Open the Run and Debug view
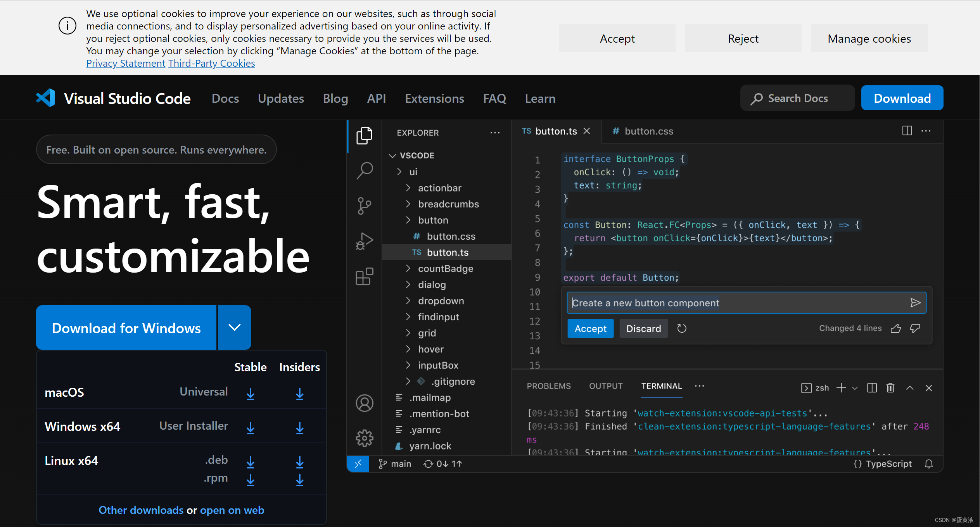This screenshot has width=980, height=527. pyautogui.click(x=365, y=240)
